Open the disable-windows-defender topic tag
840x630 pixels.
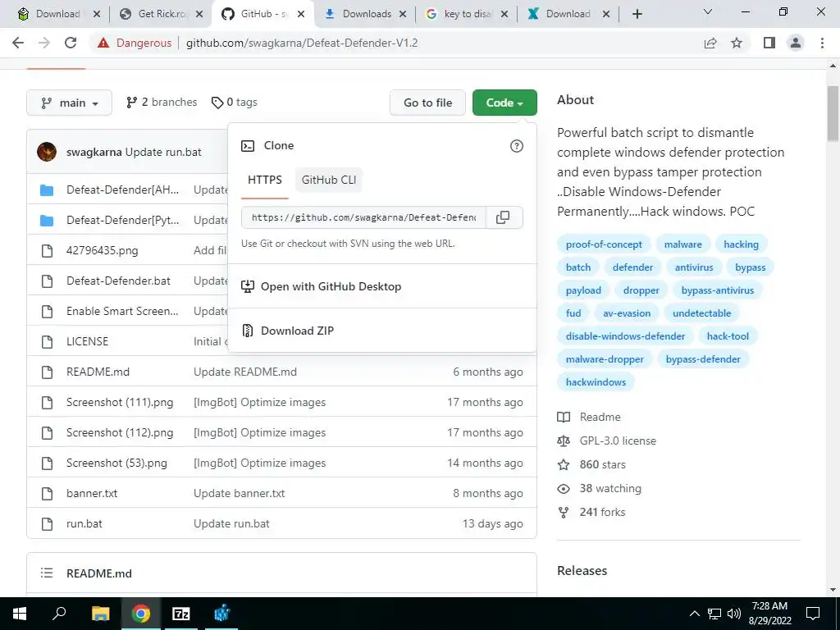(x=625, y=336)
